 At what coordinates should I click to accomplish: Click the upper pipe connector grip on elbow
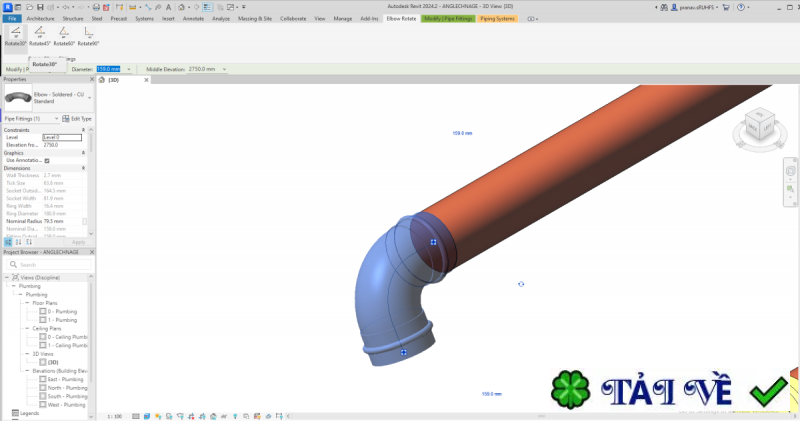click(x=433, y=242)
